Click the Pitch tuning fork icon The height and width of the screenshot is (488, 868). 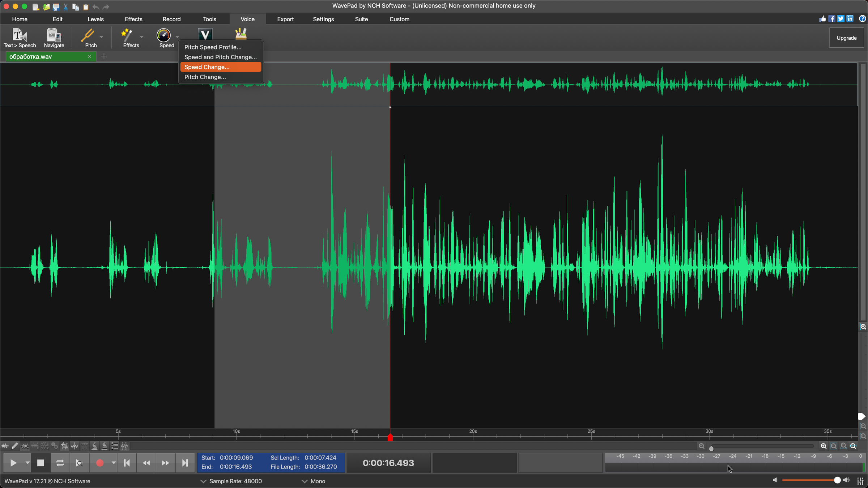coord(88,36)
